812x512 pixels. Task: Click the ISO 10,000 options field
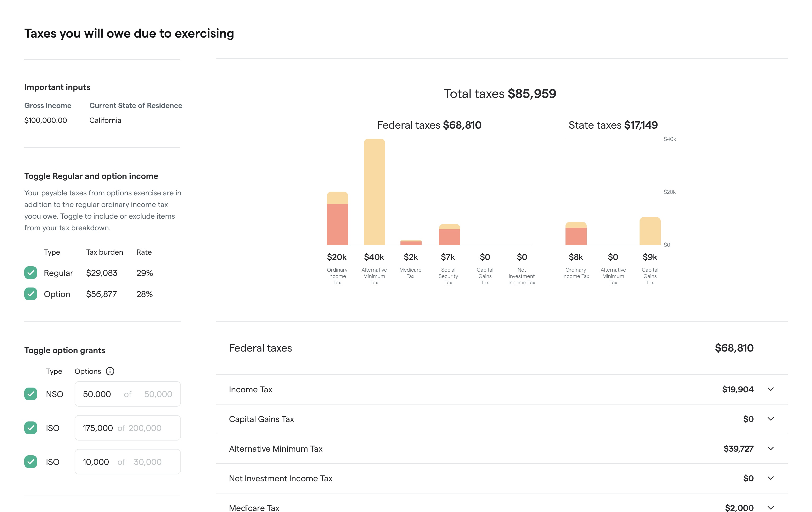click(x=96, y=461)
